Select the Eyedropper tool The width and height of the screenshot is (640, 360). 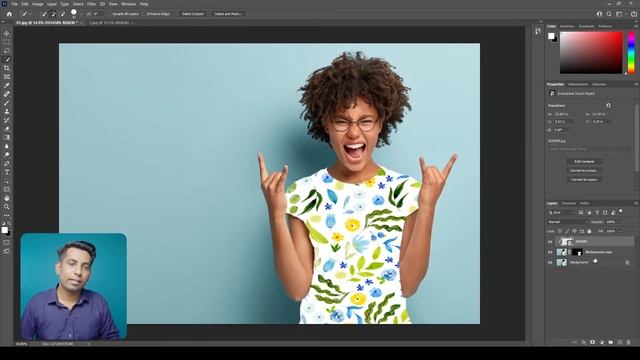tap(7, 85)
